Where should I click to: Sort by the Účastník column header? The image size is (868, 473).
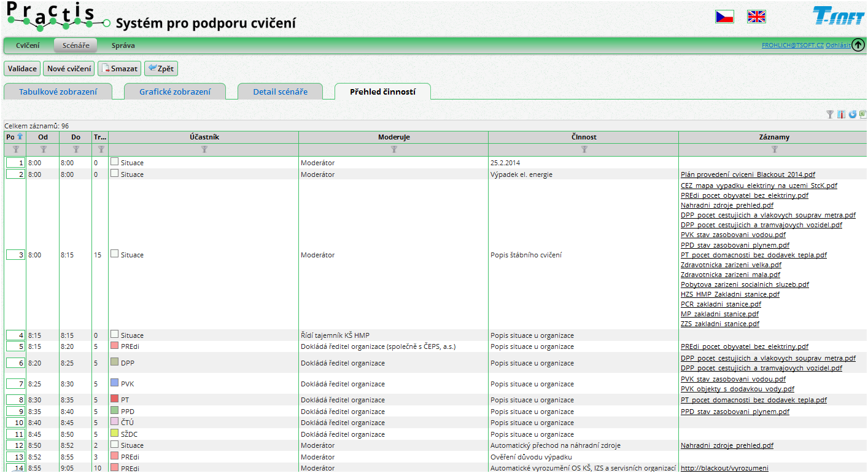click(x=204, y=137)
